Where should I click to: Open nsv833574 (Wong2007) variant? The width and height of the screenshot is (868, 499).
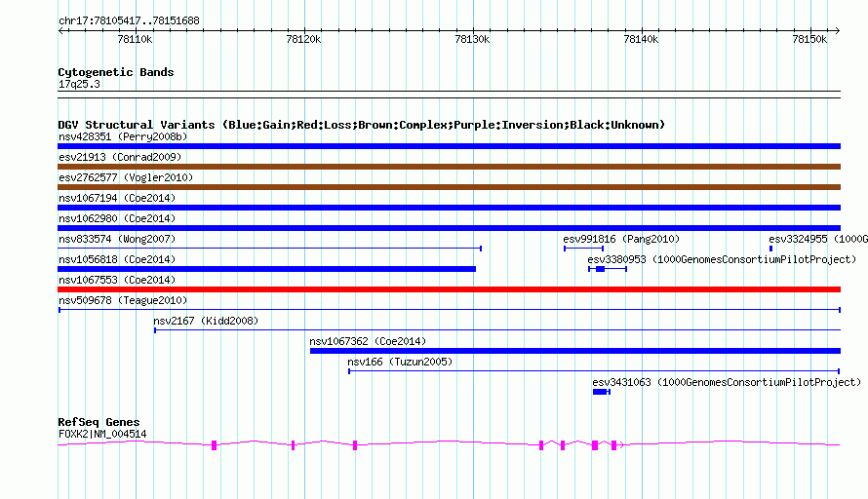[x=117, y=239]
